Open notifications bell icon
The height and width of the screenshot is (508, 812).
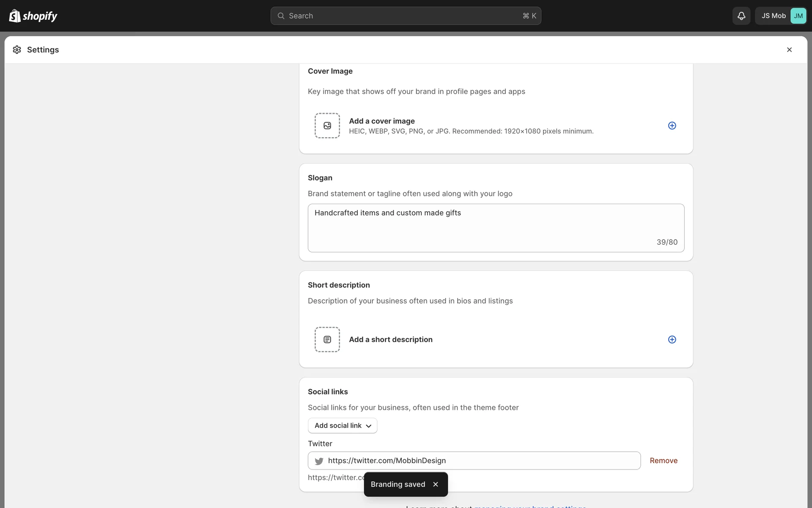click(x=741, y=16)
